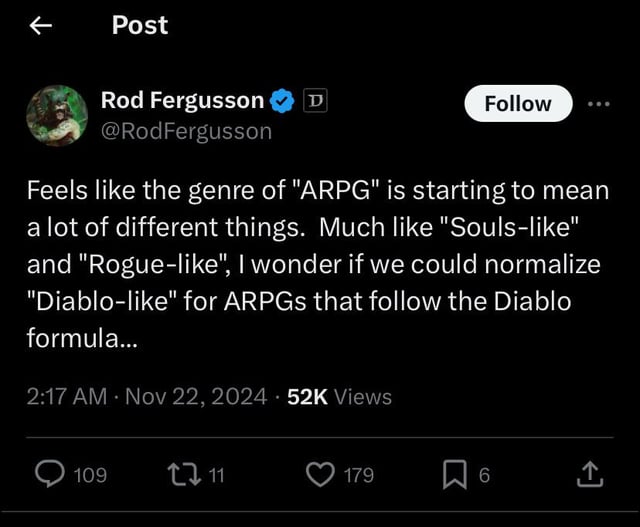The height and width of the screenshot is (527, 640).
Task: Click the blue verified checkmark badge
Action: tap(282, 101)
